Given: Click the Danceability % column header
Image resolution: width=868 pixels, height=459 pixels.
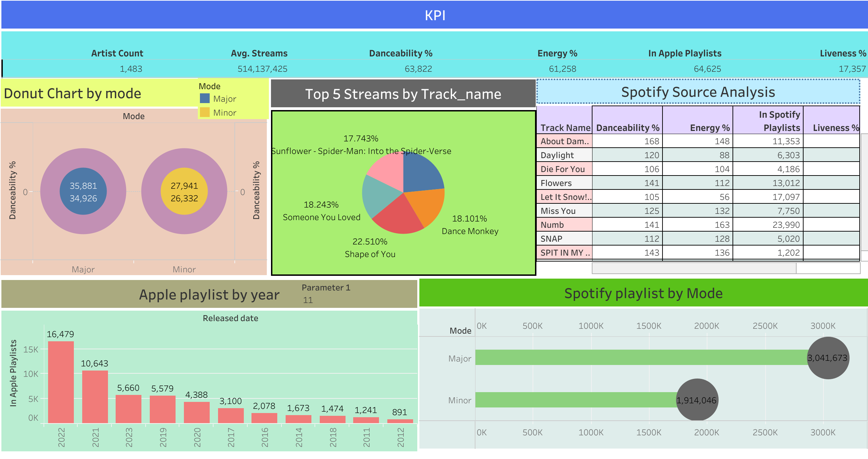Looking at the screenshot, I should [627, 127].
